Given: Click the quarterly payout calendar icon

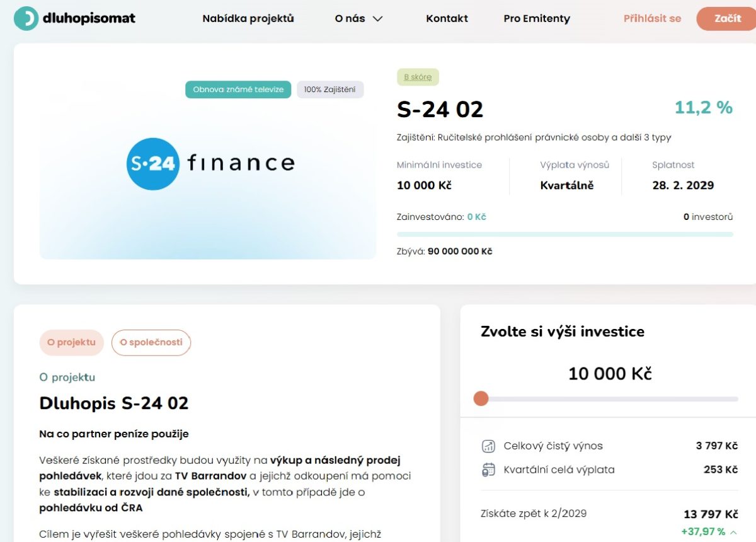Looking at the screenshot, I should coord(488,470).
